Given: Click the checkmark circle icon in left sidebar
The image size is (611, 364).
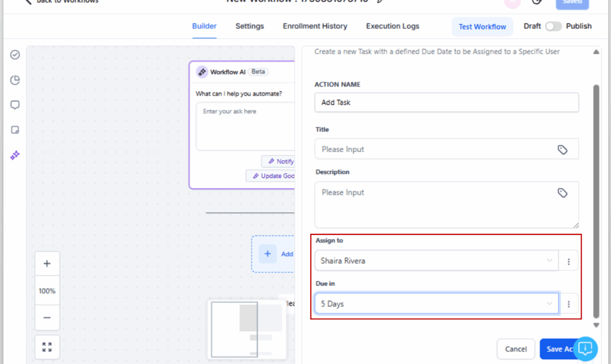Looking at the screenshot, I should pyautogui.click(x=15, y=55).
